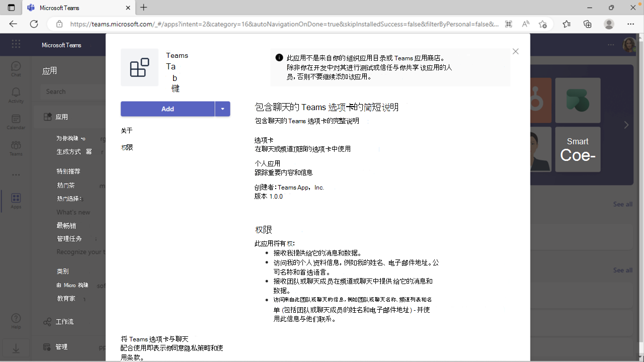644x362 pixels.
Task: Click the info icon in warning banner
Action: (x=279, y=58)
